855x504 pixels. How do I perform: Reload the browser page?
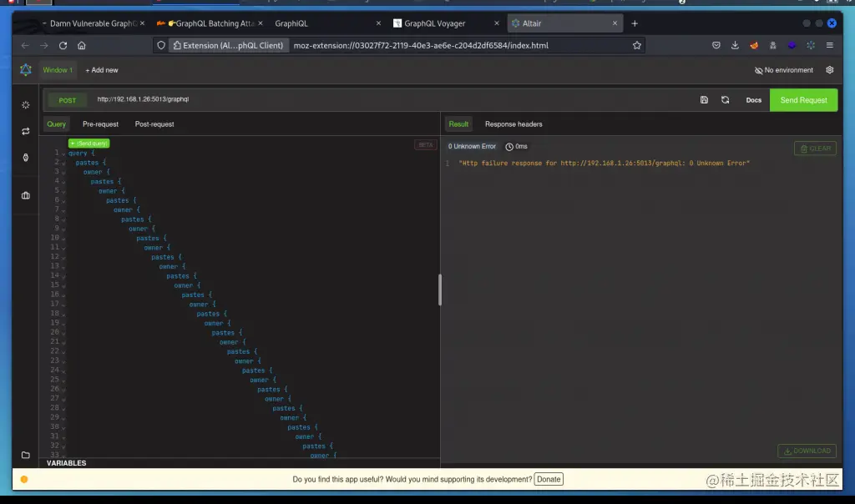pyautogui.click(x=63, y=46)
